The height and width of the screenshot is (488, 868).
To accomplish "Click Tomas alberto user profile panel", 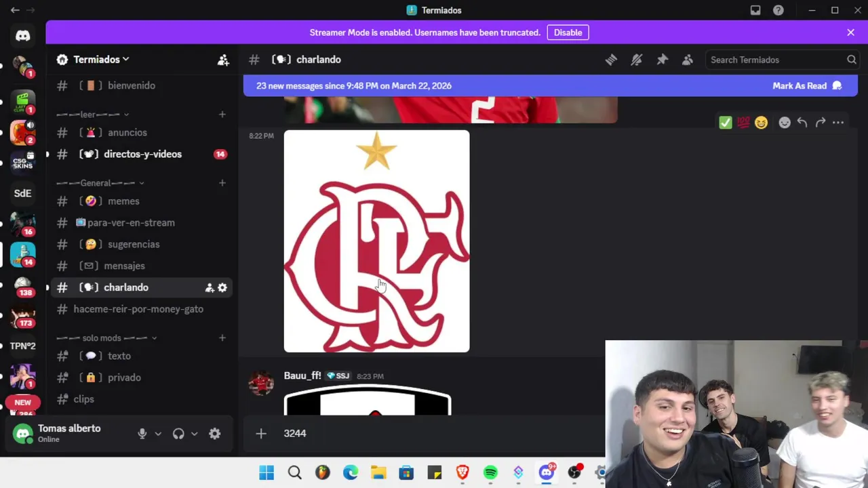I will pos(68,434).
